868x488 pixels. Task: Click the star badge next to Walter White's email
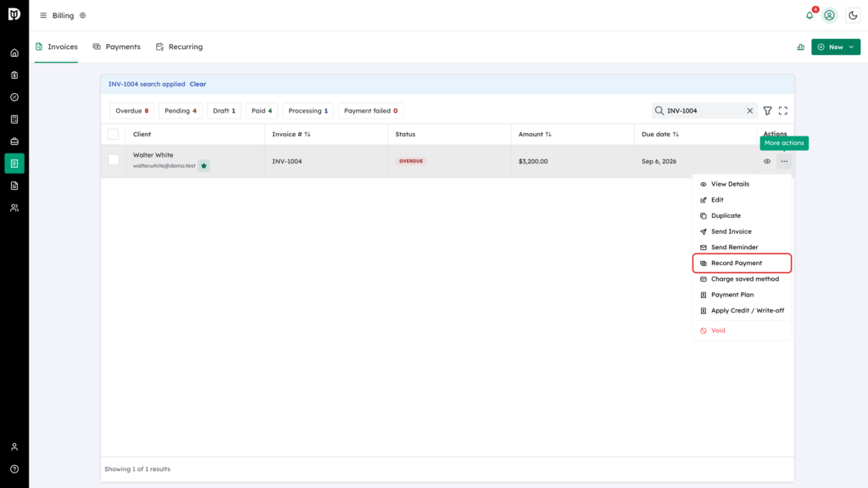[203, 166]
